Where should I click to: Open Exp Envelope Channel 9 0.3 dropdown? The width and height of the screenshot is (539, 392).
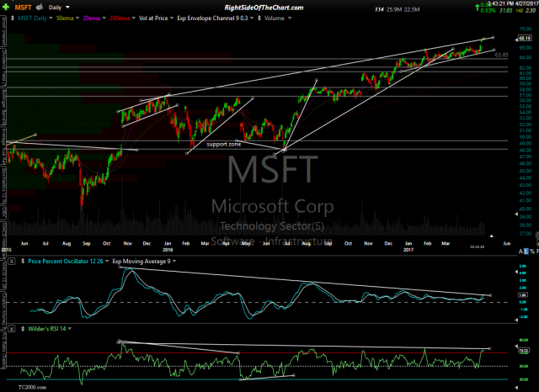[252, 19]
